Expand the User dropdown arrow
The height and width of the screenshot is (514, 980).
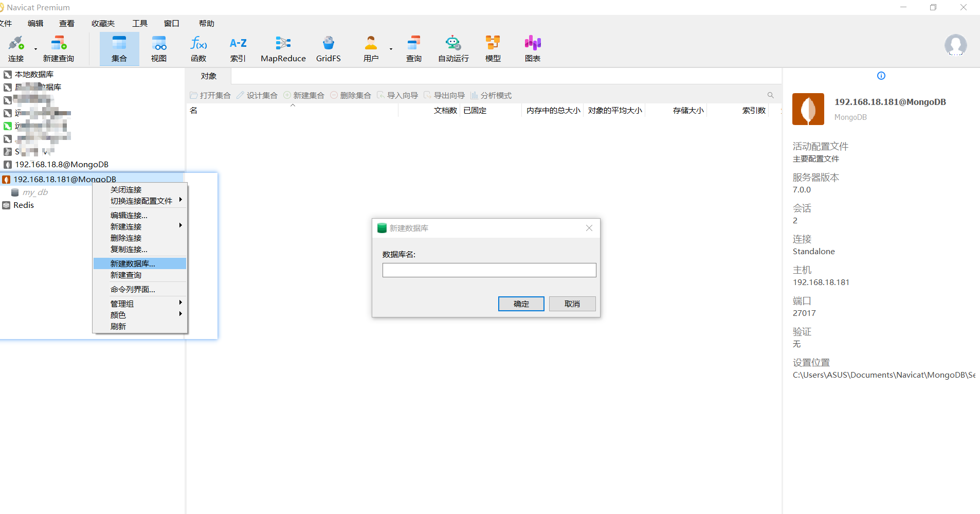391,49
